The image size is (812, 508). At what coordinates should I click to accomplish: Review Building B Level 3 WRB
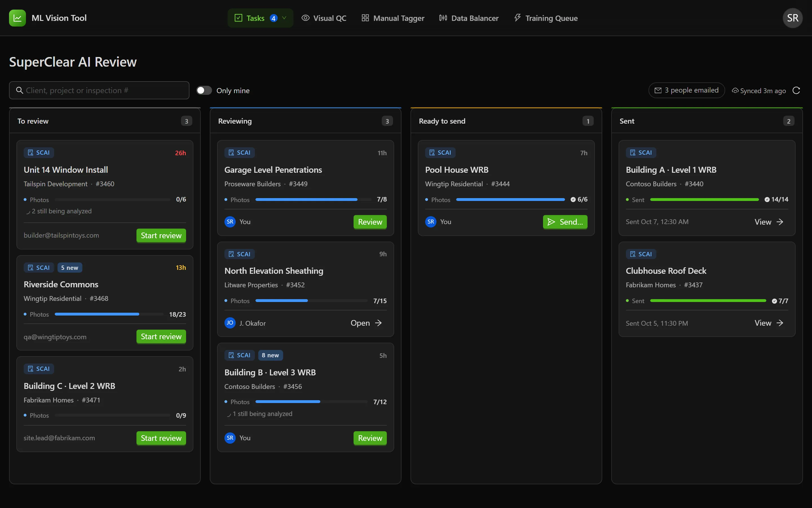click(370, 438)
